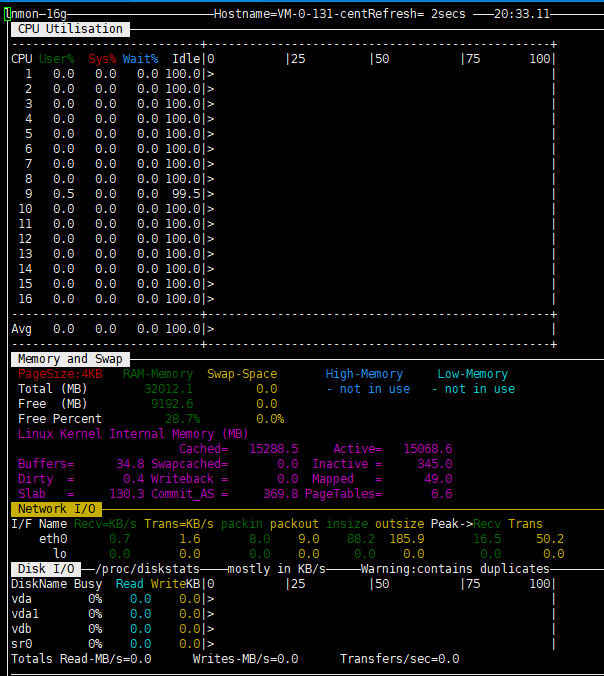Click the eth0 interface name
This screenshot has height=676, width=604.
coord(52,539)
